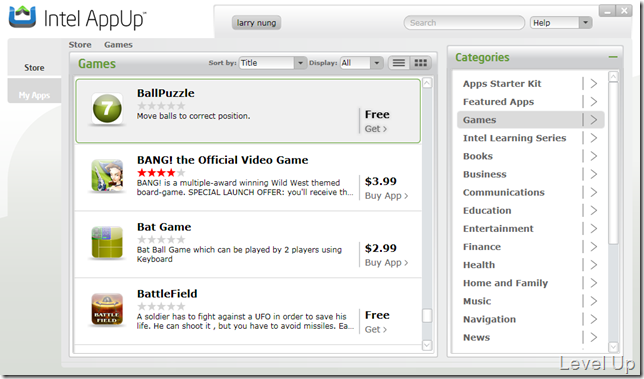Screen dimensions: 644x379
Task: Minimize the Intel AppUp window
Action: coord(607,11)
